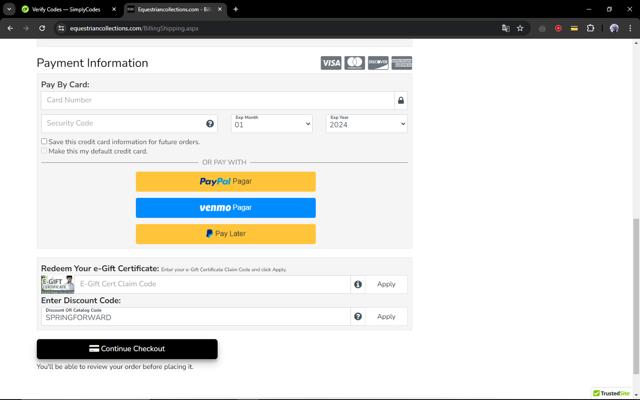
Task: Check Save this credit card information box
Action: click(x=44, y=141)
